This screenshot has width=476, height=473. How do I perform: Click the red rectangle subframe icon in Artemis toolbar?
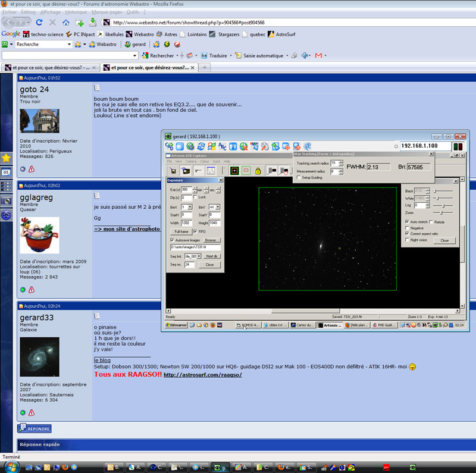[246, 171]
